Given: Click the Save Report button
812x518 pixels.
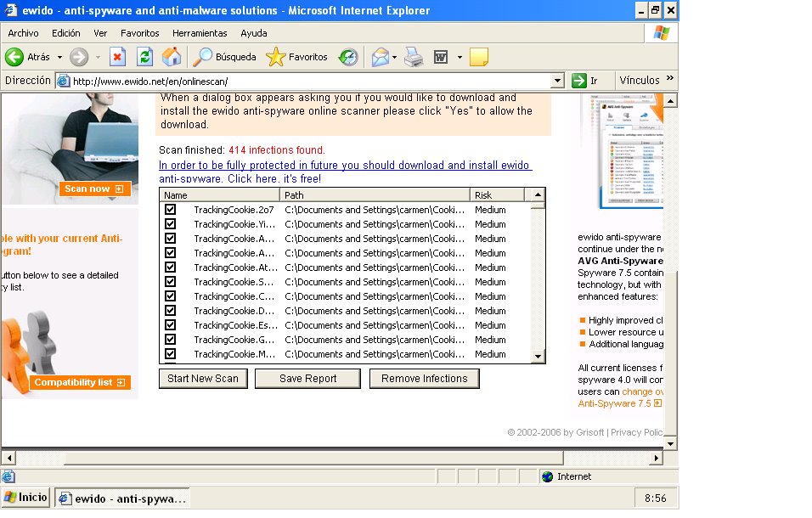Looking at the screenshot, I should click(x=308, y=378).
